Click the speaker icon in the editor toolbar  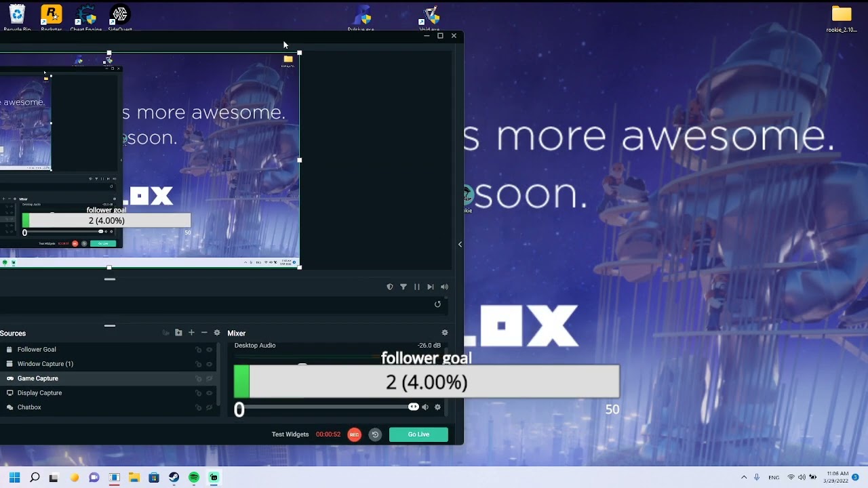pos(444,287)
